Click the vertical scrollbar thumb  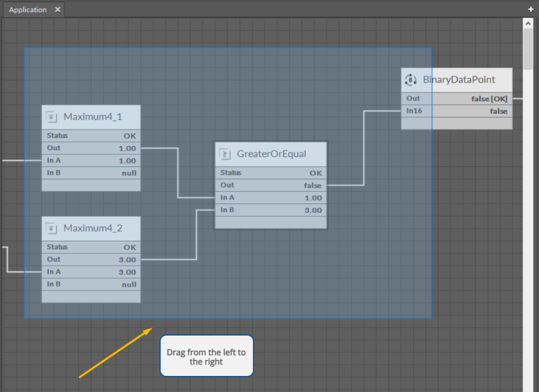(x=528, y=49)
